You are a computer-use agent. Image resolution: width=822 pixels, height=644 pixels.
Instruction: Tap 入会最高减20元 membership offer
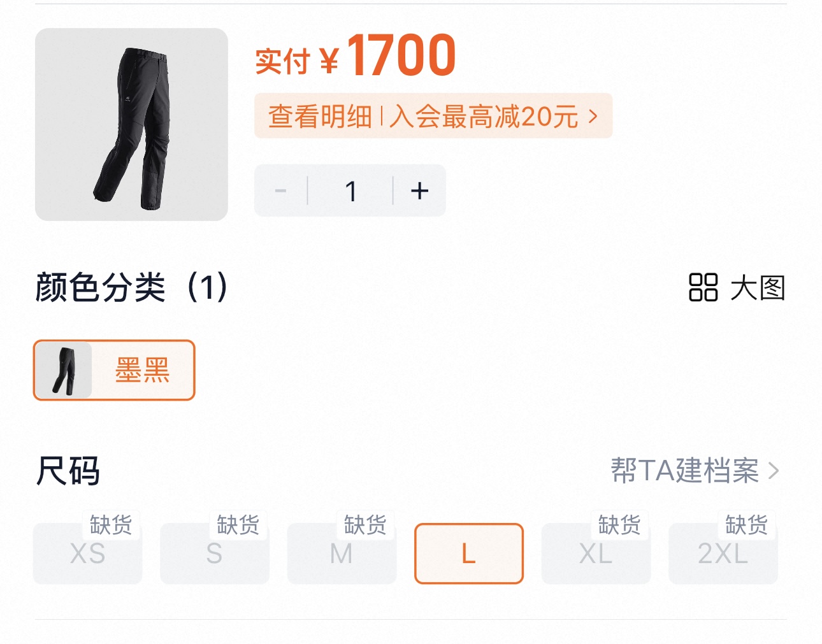(x=484, y=117)
